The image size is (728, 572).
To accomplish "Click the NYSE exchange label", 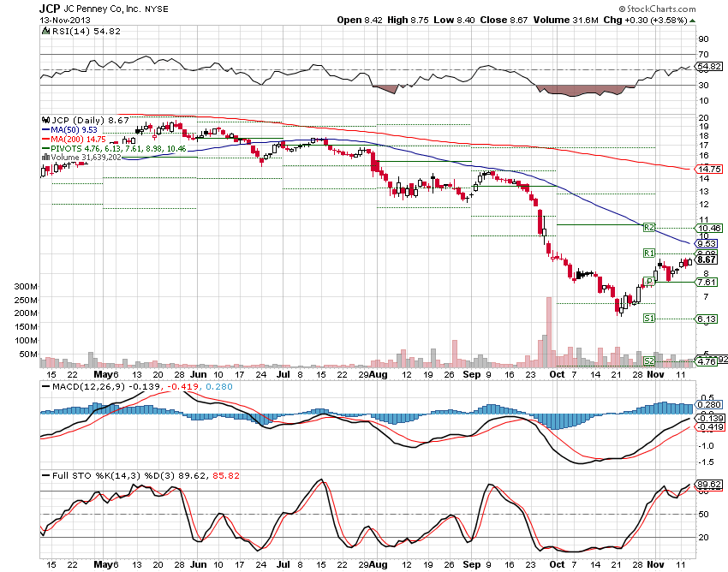I will 157,9.
